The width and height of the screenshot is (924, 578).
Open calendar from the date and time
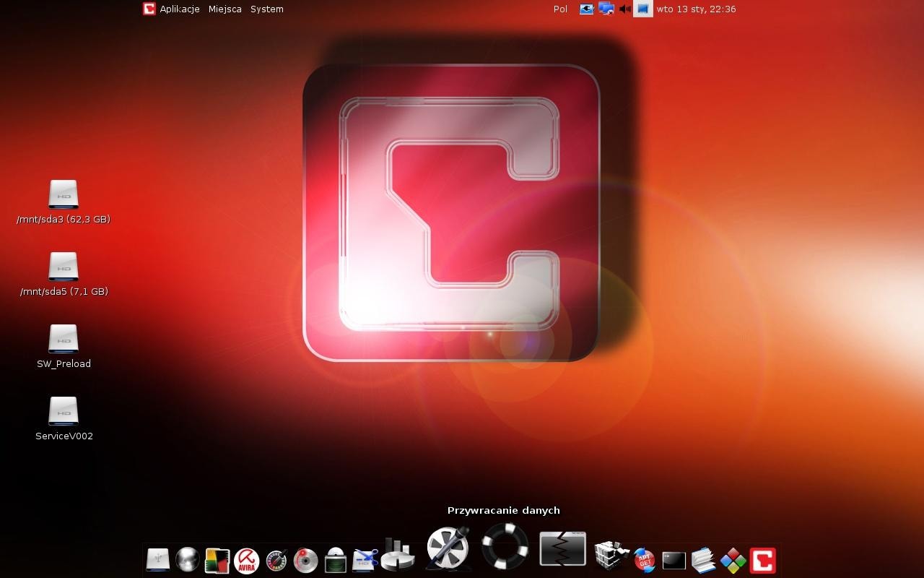coord(696,9)
